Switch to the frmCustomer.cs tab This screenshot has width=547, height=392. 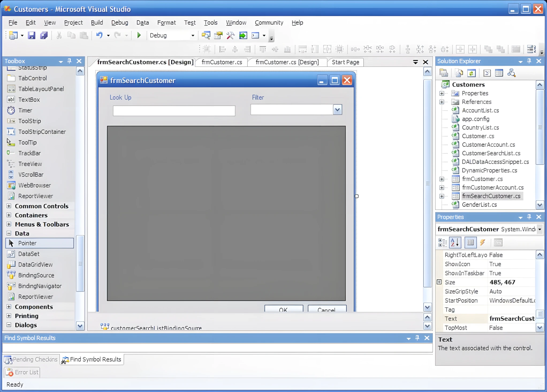coord(222,62)
